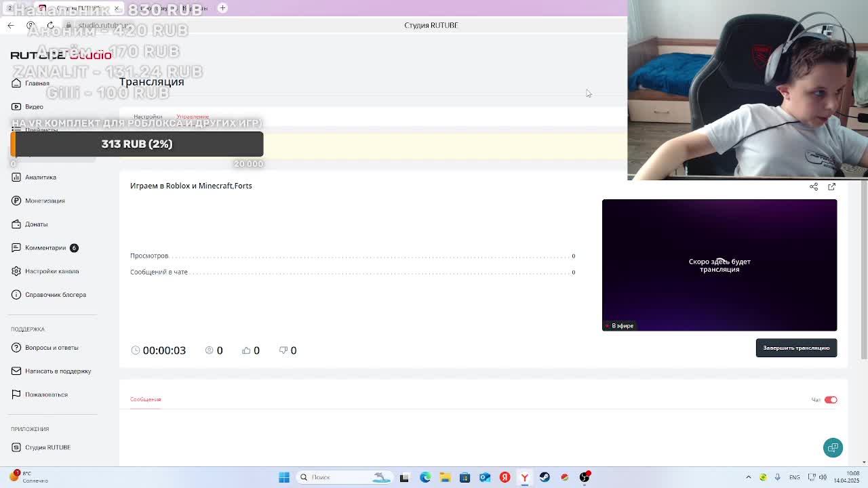Click the stream title Играем в Roblox
The width and height of the screenshot is (868, 488).
pyautogui.click(x=191, y=186)
